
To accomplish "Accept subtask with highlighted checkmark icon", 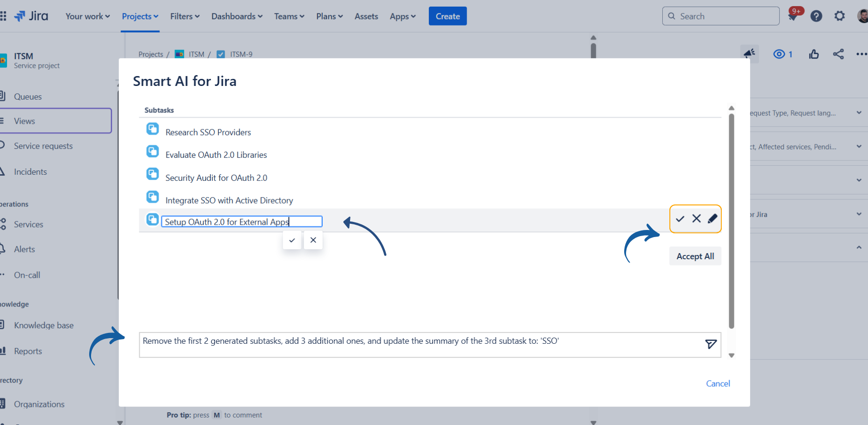I will point(680,219).
